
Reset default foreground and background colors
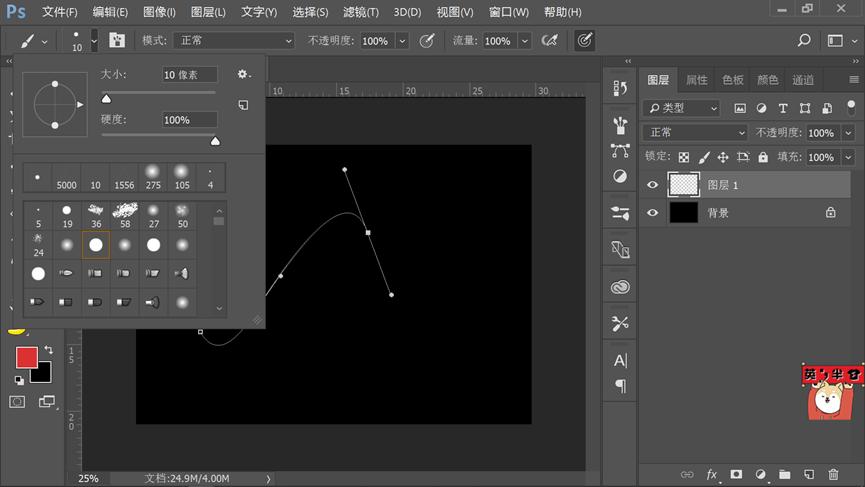19,380
